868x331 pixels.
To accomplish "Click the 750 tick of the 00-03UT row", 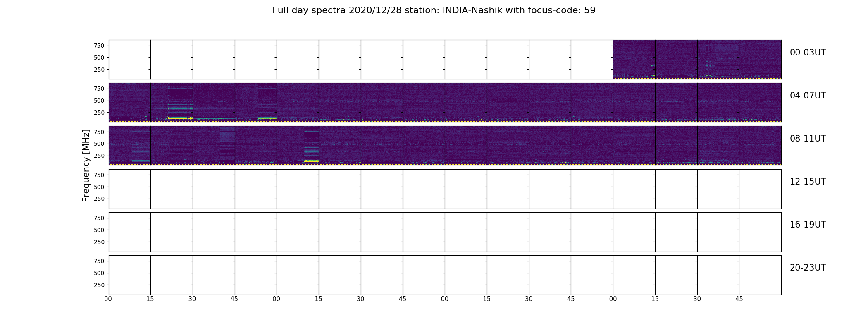I will [x=99, y=46].
